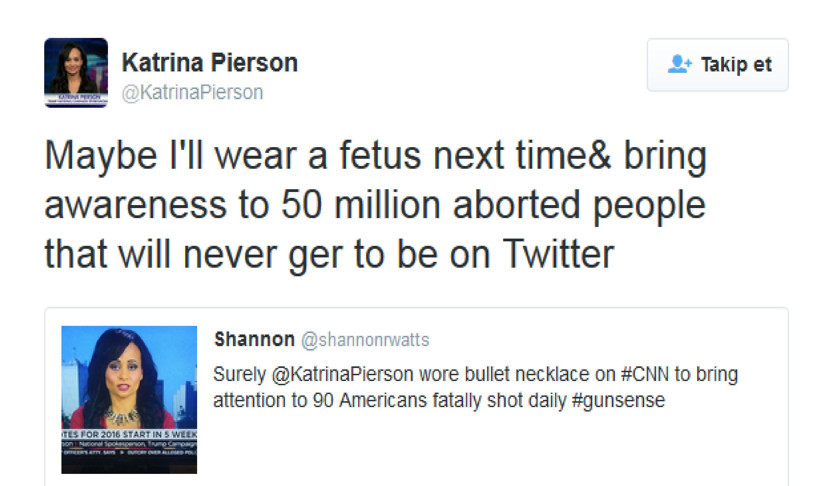Click the Katrina Pierson display name
This screenshot has width=820, height=486.
pyautogui.click(x=209, y=62)
